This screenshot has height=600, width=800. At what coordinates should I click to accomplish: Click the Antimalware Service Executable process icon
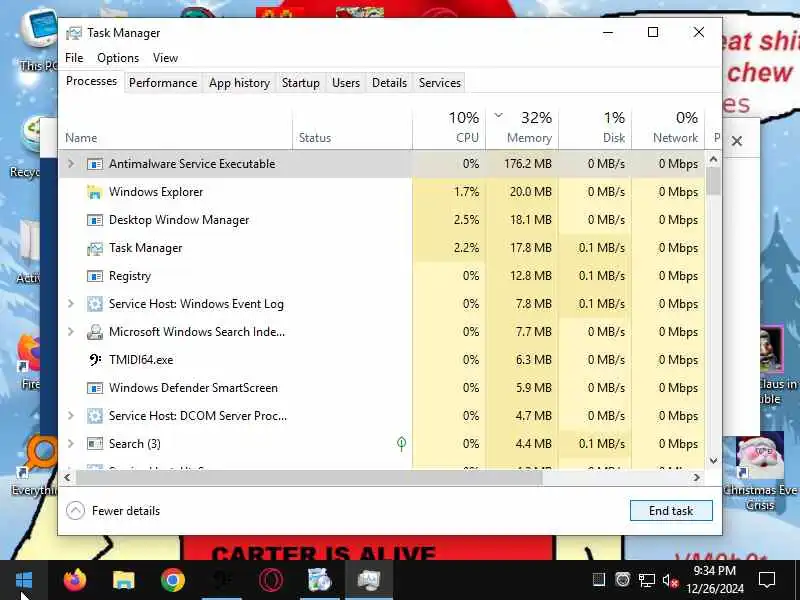tap(95, 164)
